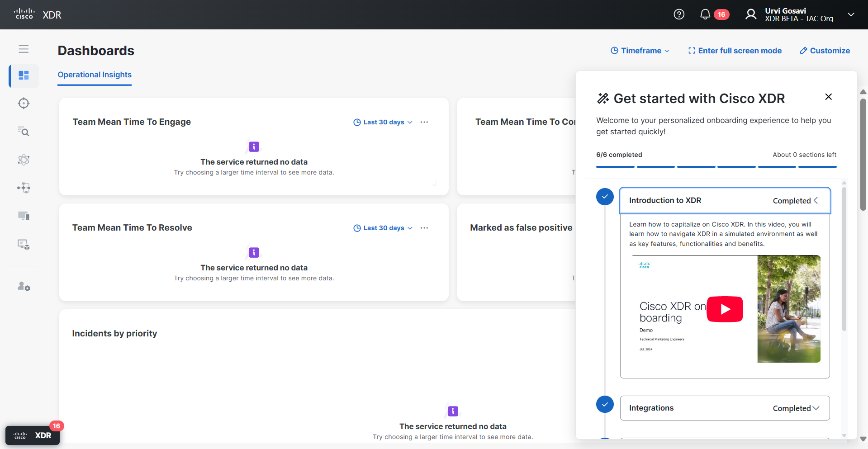This screenshot has width=868, height=449.
Task: Select the Investigate search icon
Action: click(24, 132)
